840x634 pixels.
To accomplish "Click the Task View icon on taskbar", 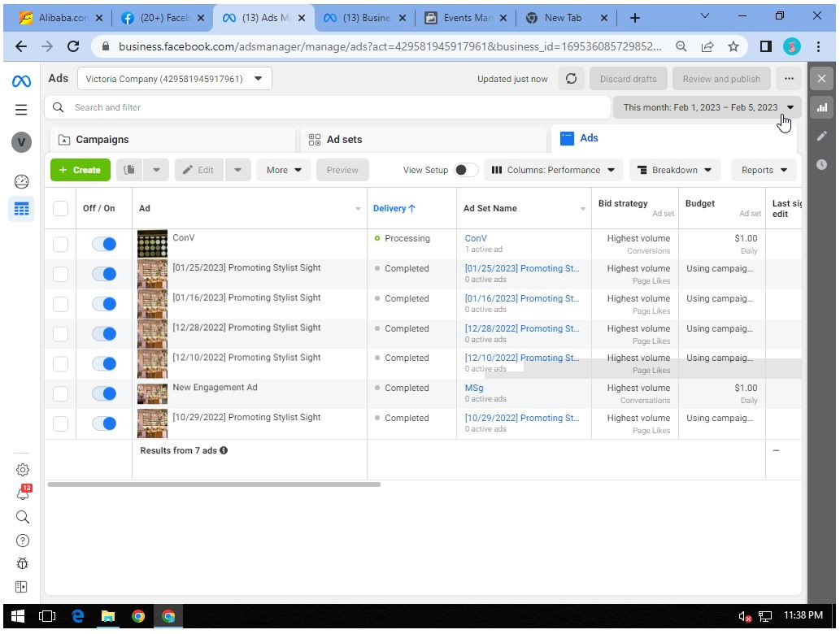I will pyautogui.click(x=47, y=616).
